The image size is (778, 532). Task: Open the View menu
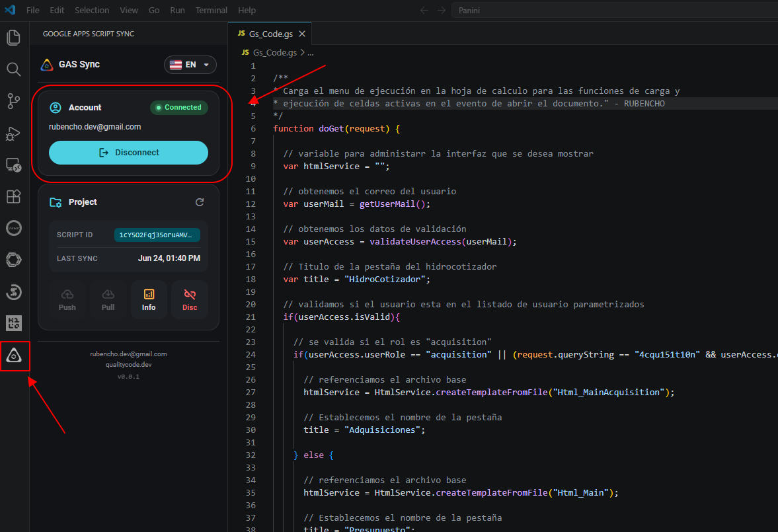coord(129,10)
